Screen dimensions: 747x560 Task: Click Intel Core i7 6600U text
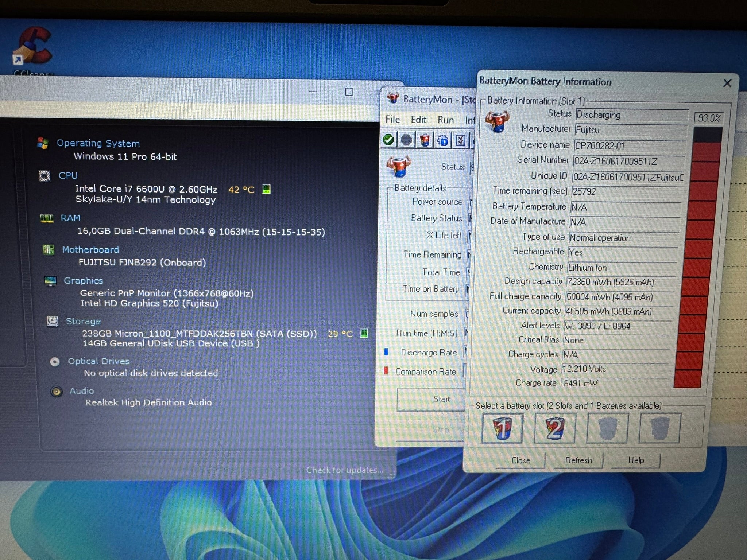coord(146,189)
